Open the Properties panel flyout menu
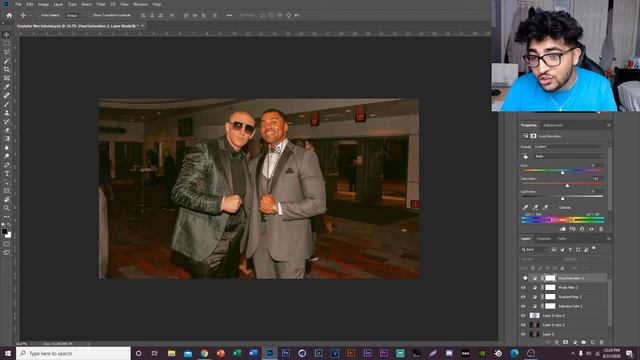Viewport: 640px width, 360px height. click(609, 125)
